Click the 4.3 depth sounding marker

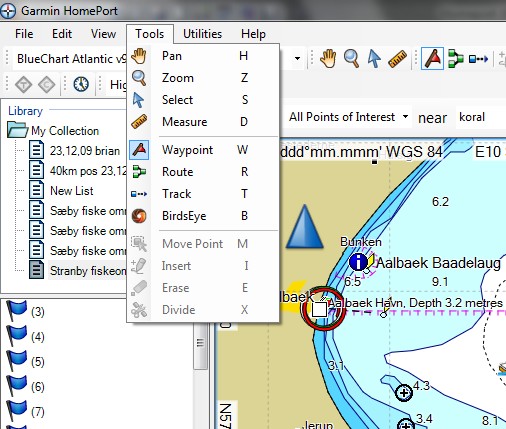[x=404, y=393]
